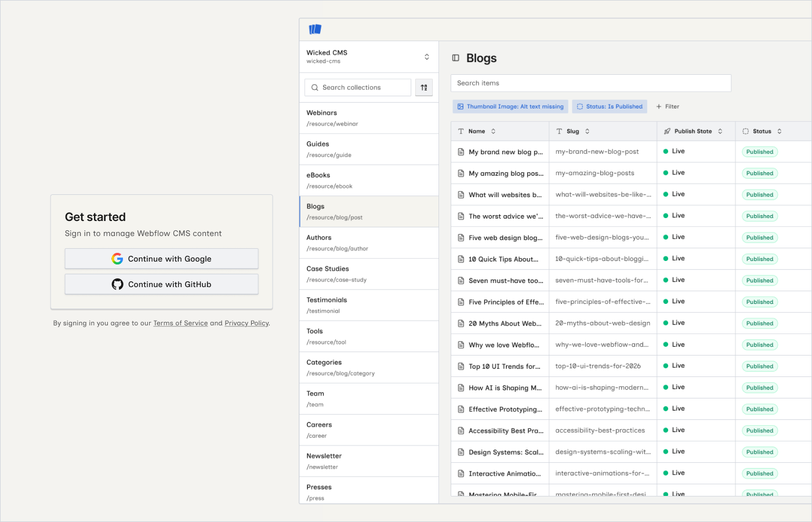Open the Careers collection
Screen dimensions: 812x522
[x=369, y=430]
